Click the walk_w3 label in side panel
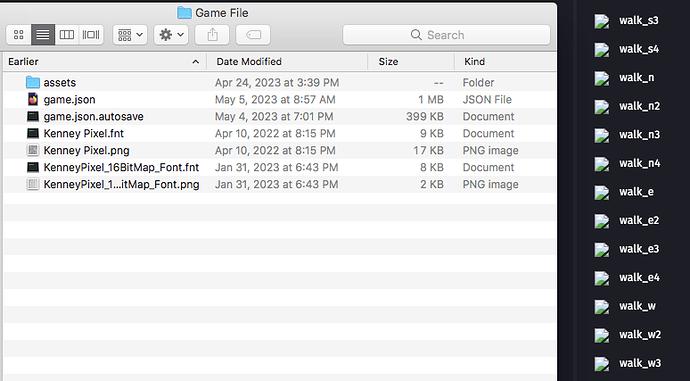 point(640,364)
